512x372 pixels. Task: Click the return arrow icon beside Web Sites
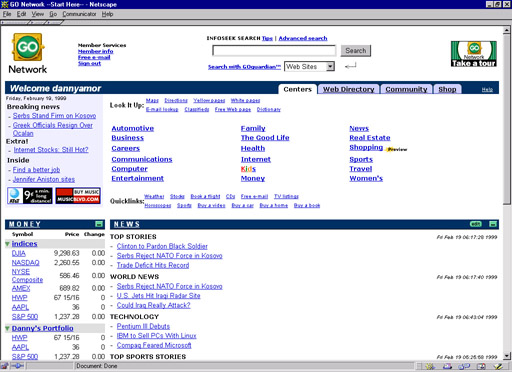coord(350,66)
